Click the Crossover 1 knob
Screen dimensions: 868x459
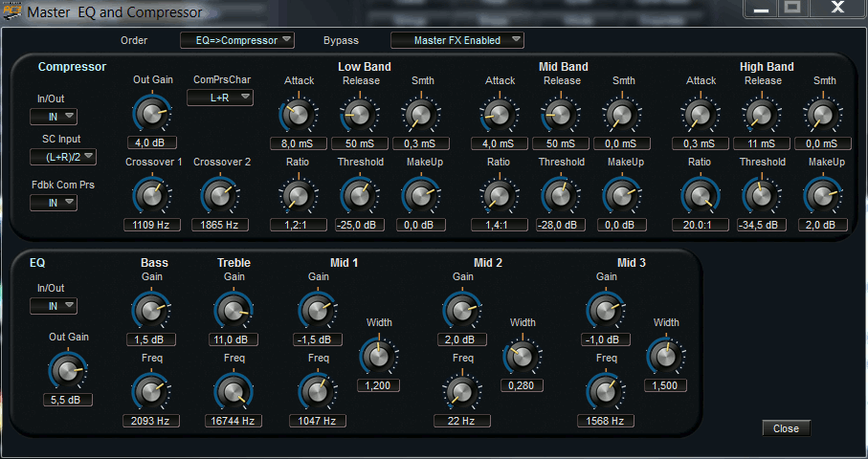151,195
